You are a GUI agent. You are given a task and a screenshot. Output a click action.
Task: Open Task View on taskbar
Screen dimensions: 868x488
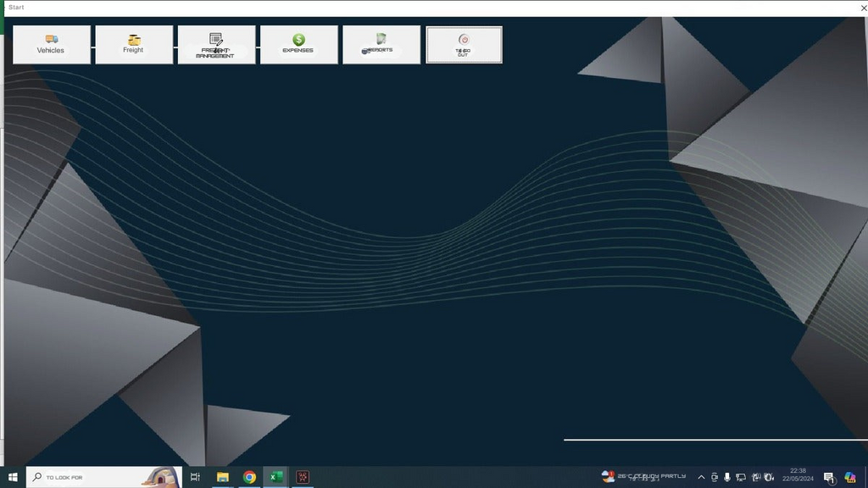tap(195, 477)
